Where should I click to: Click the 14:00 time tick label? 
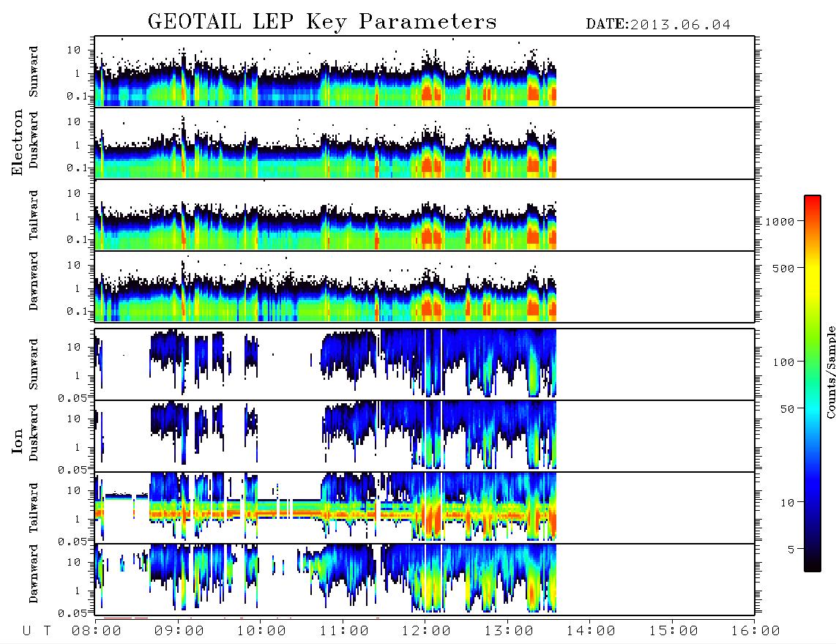point(591,632)
